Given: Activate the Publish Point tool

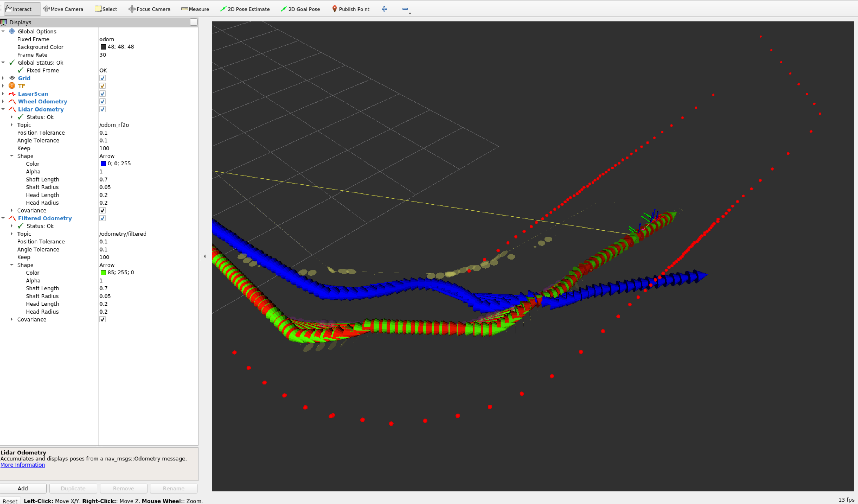Looking at the screenshot, I should [x=350, y=9].
